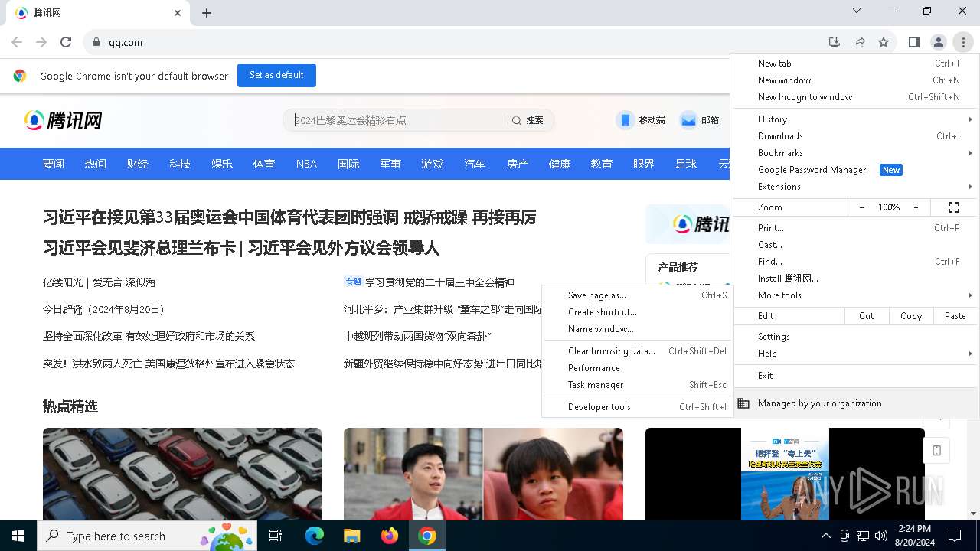Screen dimensions: 980x551
Task: Expand the More tools submenu
Action: pos(855,295)
